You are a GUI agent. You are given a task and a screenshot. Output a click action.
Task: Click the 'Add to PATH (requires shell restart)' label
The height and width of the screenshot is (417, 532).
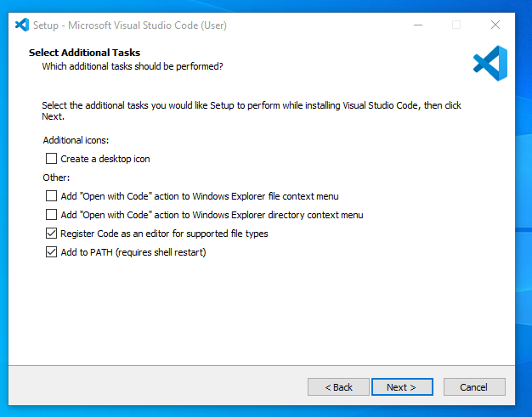point(133,252)
